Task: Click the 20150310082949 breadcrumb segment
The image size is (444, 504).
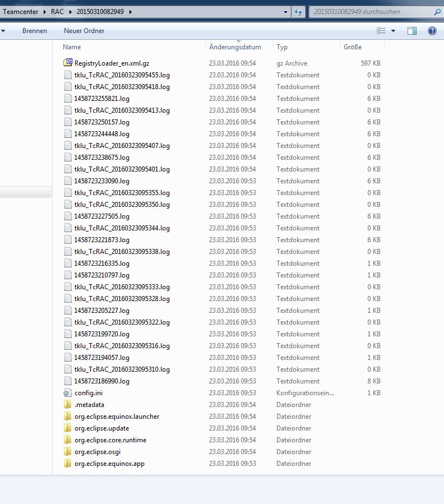Action: 100,12
